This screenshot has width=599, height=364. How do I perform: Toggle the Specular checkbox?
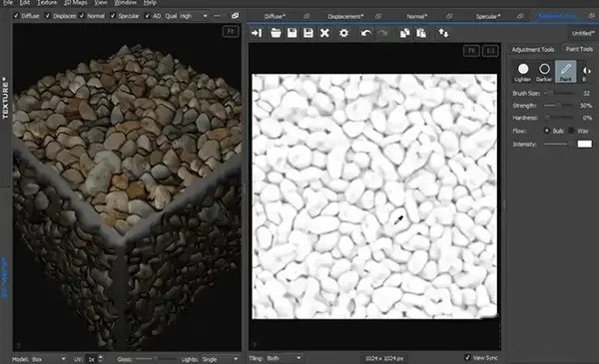coord(113,16)
